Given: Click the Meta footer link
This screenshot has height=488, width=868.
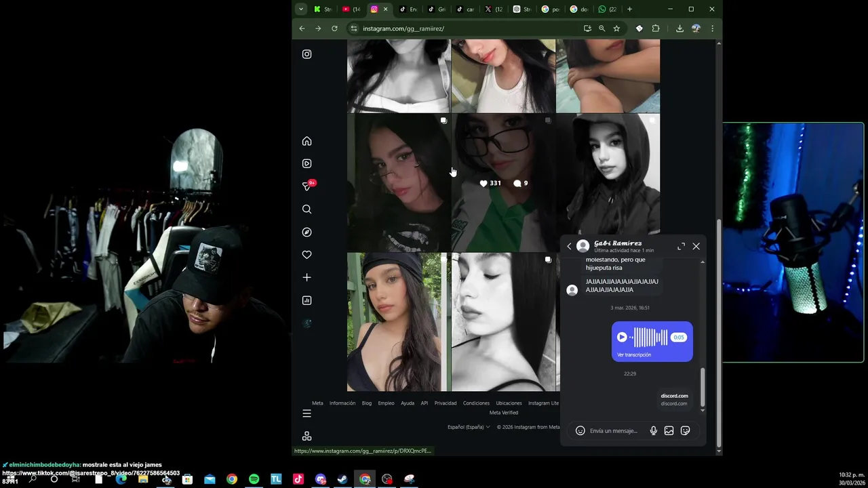Looking at the screenshot, I should pyautogui.click(x=317, y=403).
